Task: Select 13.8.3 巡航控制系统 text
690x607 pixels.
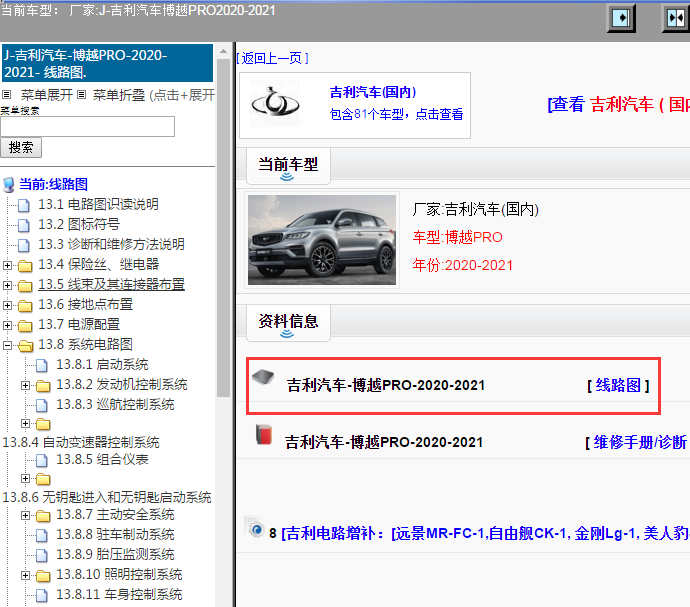Action: 115,405
